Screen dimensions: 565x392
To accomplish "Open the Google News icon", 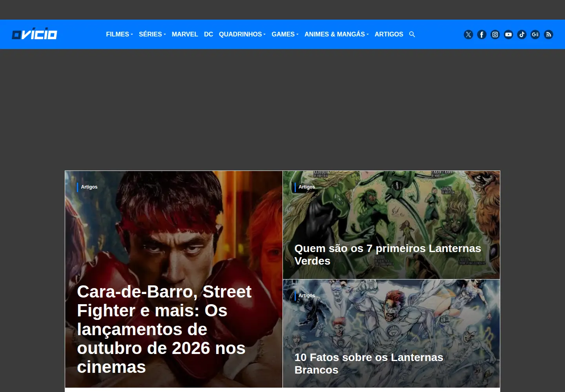I will click(535, 34).
